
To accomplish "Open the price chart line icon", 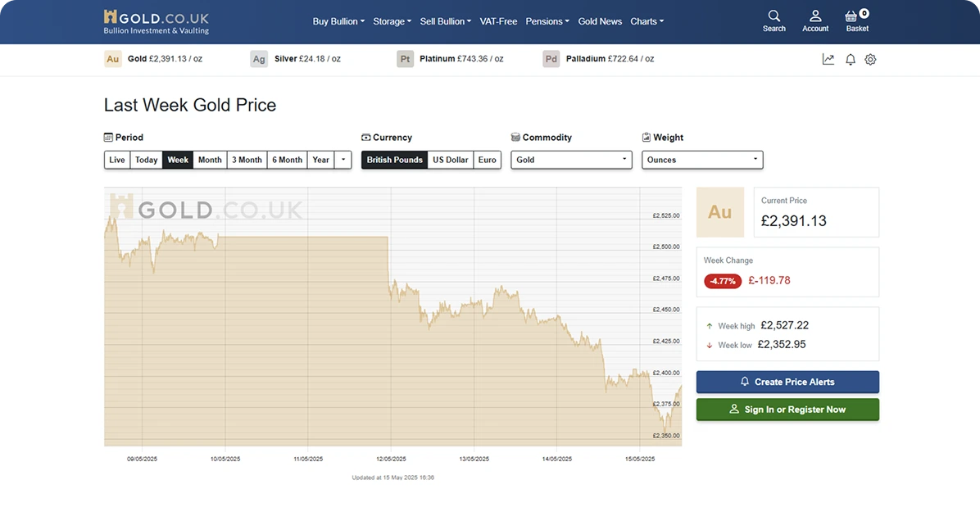I will click(828, 59).
